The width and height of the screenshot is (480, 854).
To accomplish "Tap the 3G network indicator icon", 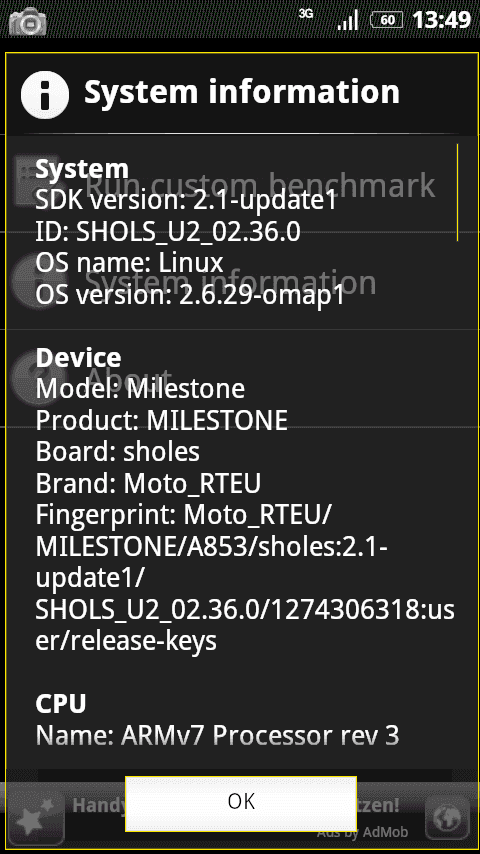I will (306, 14).
